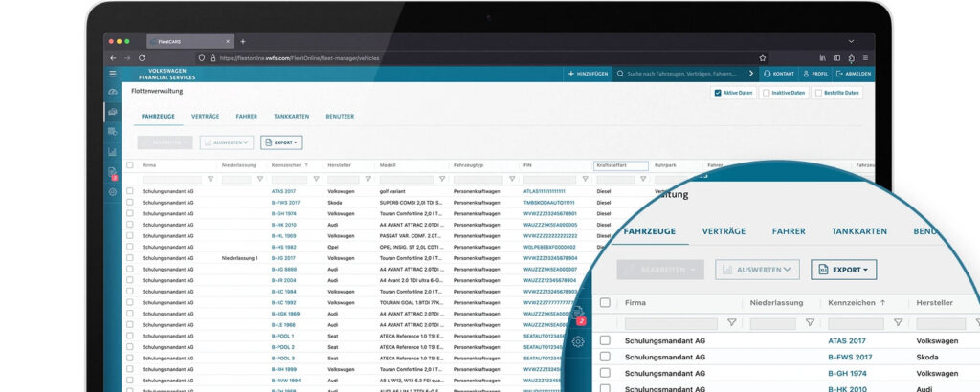980x392 pixels.
Task: Close the FleetCARS browser tab
Action: click(228, 42)
